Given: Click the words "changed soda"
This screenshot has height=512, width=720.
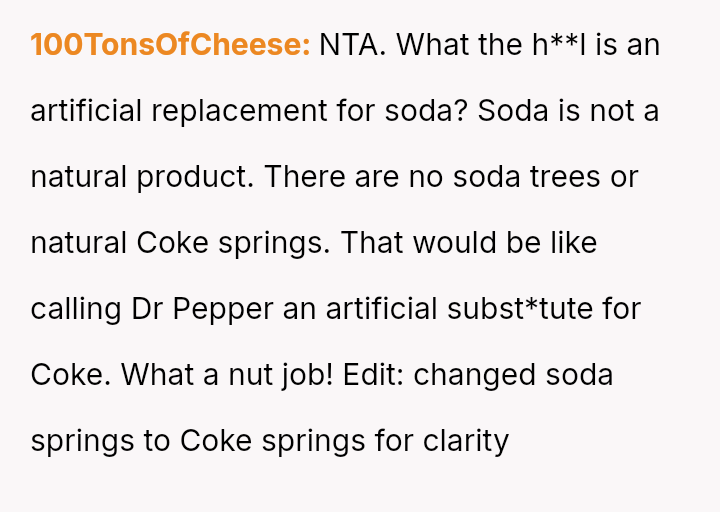Looking at the screenshot, I should point(513,375).
